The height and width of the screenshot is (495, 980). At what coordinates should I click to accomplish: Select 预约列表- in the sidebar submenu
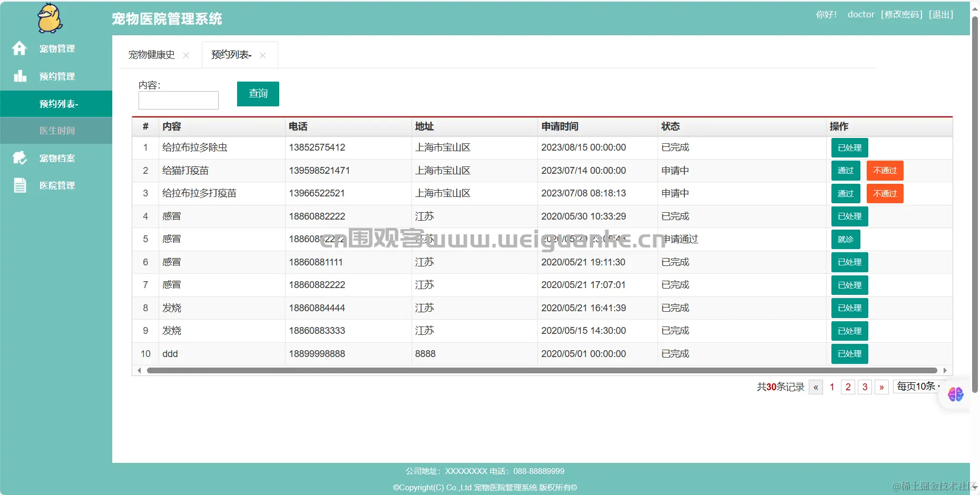(x=56, y=104)
